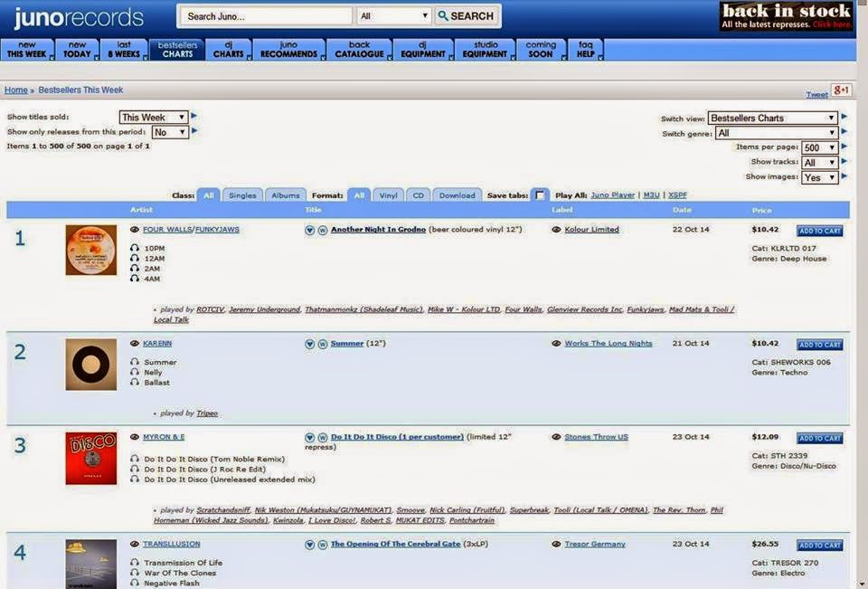Open Four Walls orange record cover thumbnail

[90, 250]
